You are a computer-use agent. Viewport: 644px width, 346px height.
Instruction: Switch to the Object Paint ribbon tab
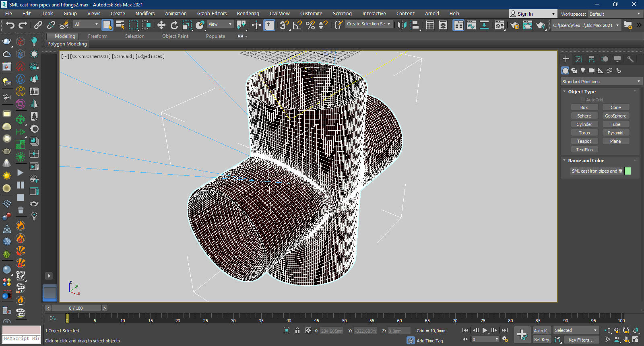(x=175, y=36)
